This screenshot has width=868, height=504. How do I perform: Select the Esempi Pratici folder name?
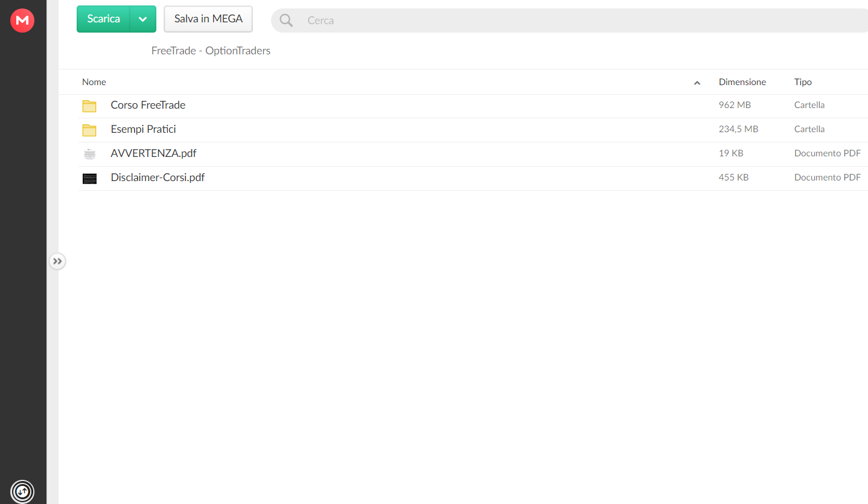point(144,129)
